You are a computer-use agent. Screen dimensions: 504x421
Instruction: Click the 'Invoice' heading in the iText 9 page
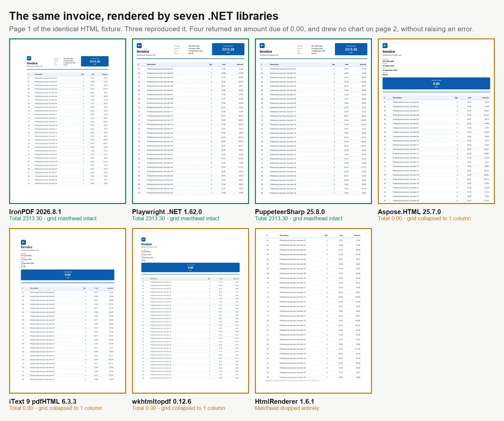tap(27, 247)
